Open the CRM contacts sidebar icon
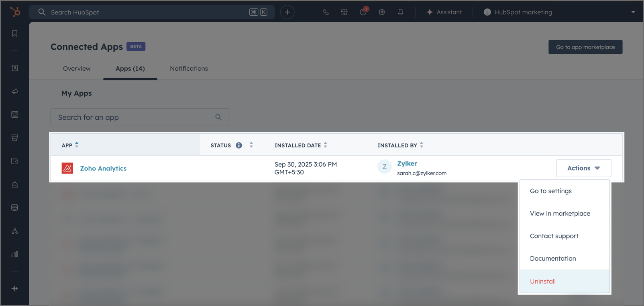The width and height of the screenshot is (644, 306). (x=15, y=68)
